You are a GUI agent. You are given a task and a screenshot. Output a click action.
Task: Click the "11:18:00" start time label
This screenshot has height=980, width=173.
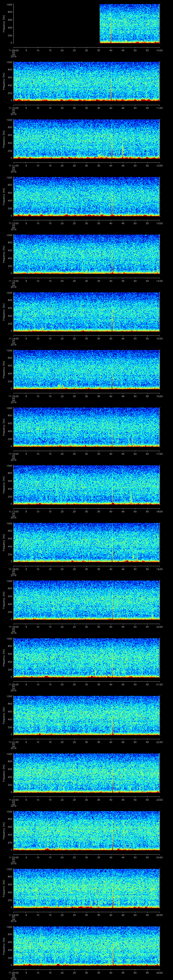point(14,569)
